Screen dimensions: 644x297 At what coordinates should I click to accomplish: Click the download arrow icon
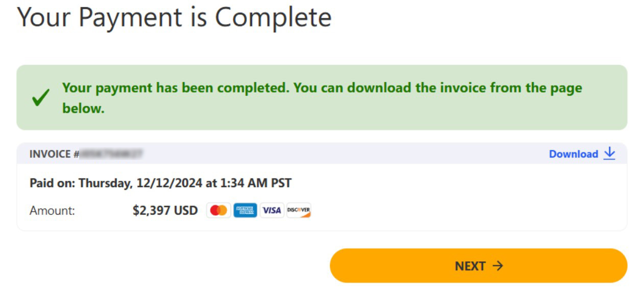point(609,154)
